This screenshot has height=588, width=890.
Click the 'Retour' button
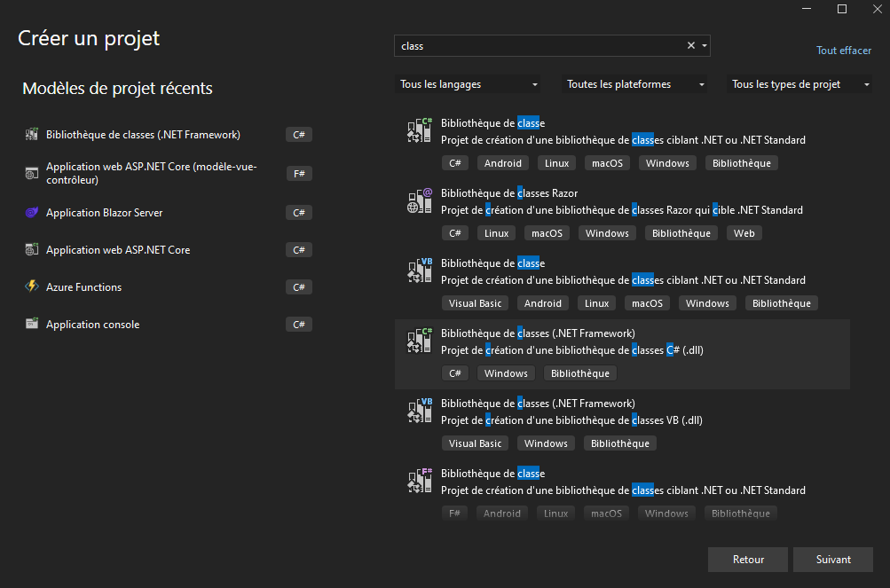(748, 560)
